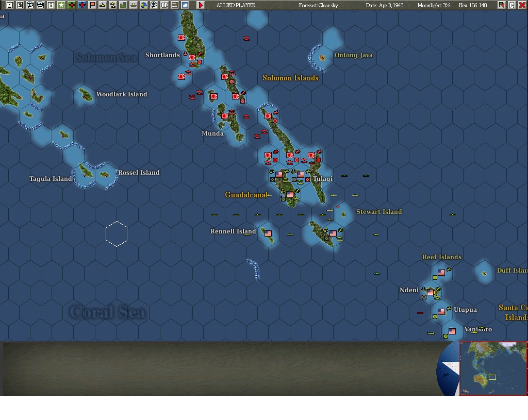Click the stacked aircraft list icon
This screenshot has width=528, height=420.
click(30, 5)
